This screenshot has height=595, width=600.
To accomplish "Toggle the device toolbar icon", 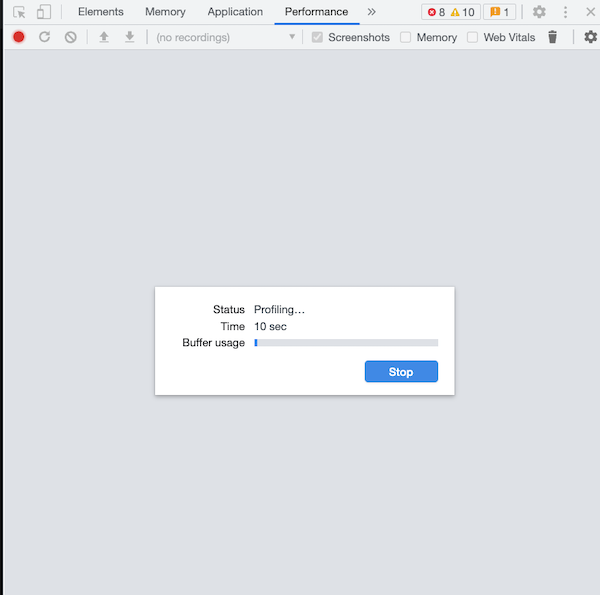I will (x=43, y=12).
